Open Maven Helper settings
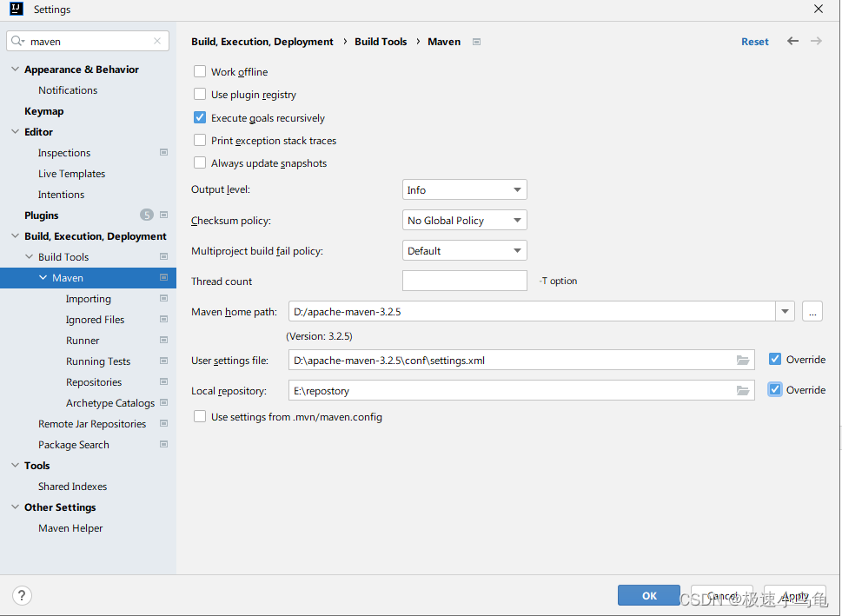Viewport: 842px width, 616px height. pyautogui.click(x=70, y=528)
